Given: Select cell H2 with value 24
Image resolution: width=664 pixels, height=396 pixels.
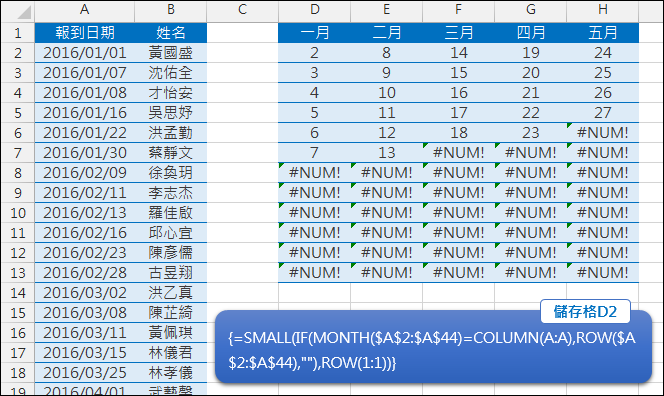Looking at the screenshot, I should [x=603, y=53].
